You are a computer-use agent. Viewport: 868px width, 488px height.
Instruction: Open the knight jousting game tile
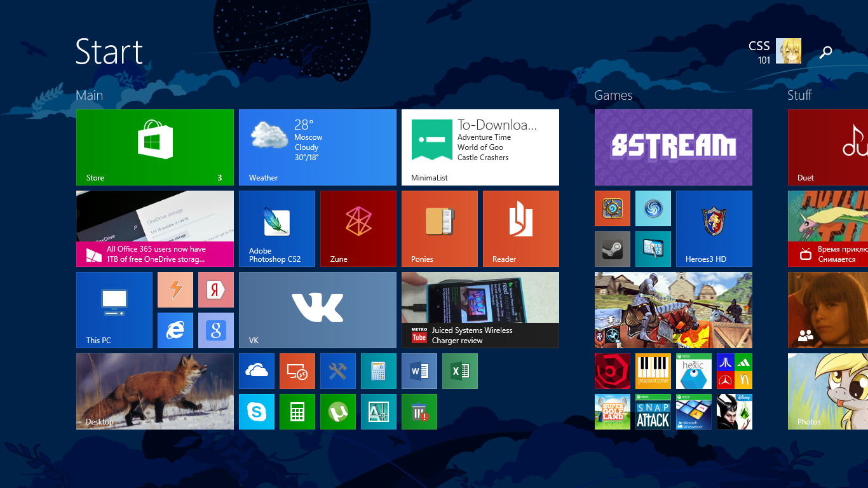click(x=674, y=310)
